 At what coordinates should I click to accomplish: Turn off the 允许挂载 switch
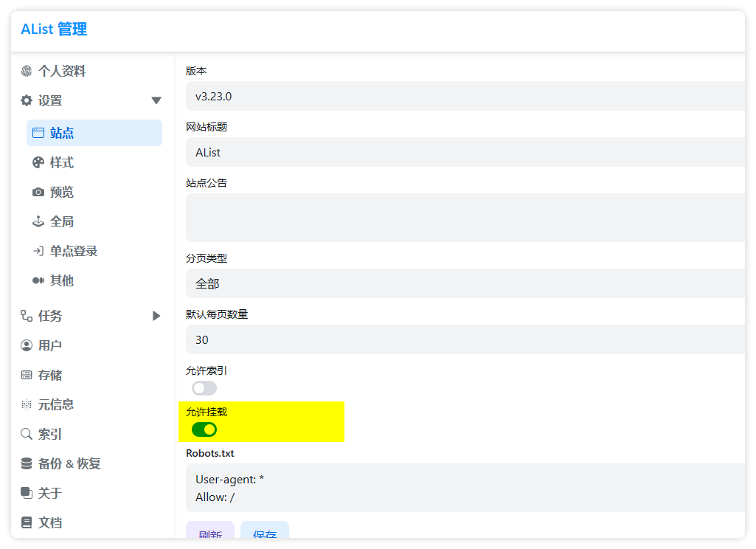click(x=204, y=429)
